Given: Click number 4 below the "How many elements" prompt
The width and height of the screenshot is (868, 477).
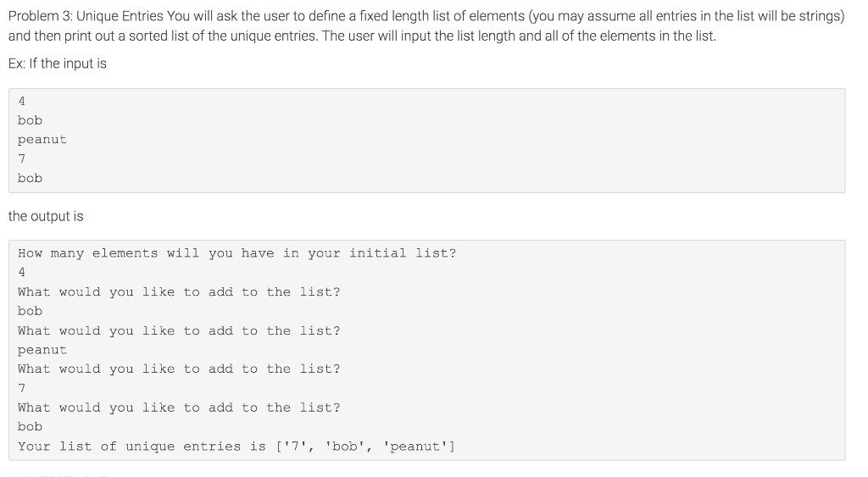Looking at the screenshot, I should 21,272.
